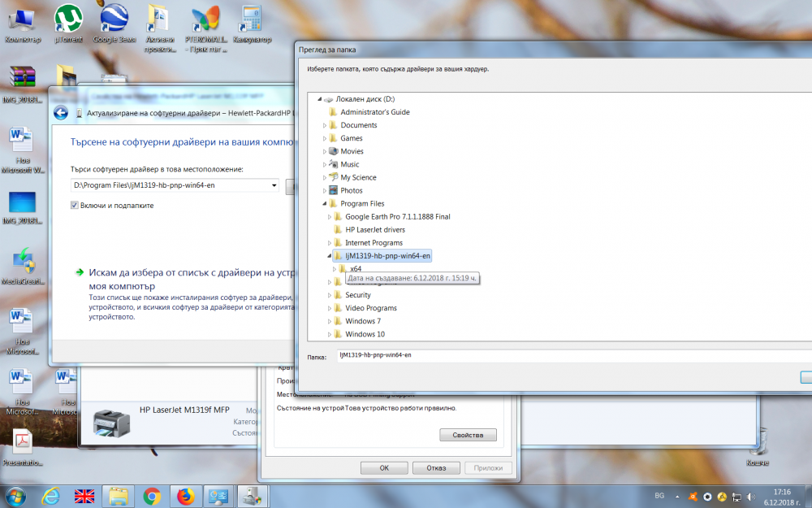Expand the Movies folder node
The height and width of the screenshot is (508, 812).
(325, 151)
